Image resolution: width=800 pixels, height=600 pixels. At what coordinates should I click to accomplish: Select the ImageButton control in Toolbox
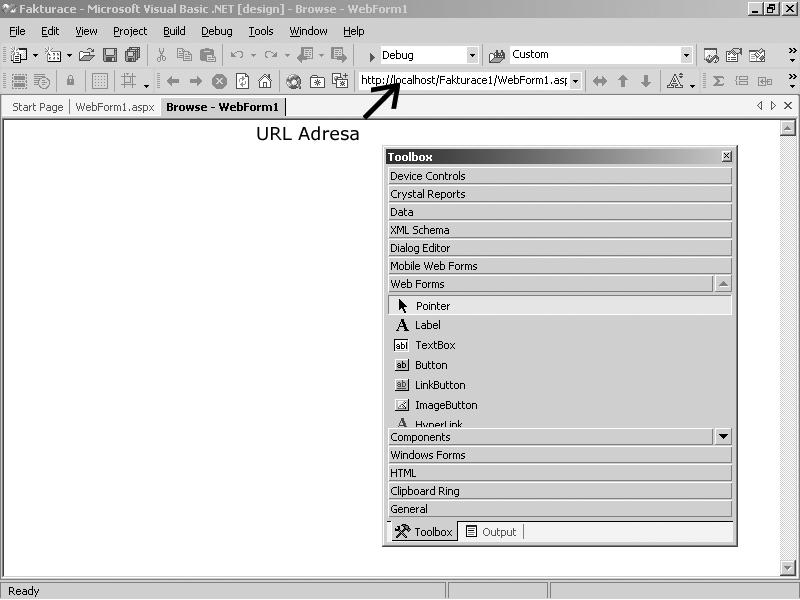[x=560, y=405]
